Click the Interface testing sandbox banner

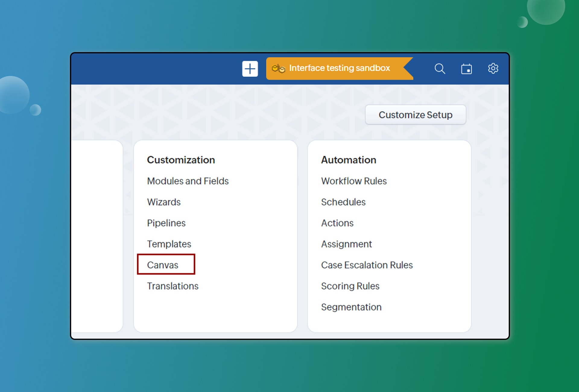point(339,68)
